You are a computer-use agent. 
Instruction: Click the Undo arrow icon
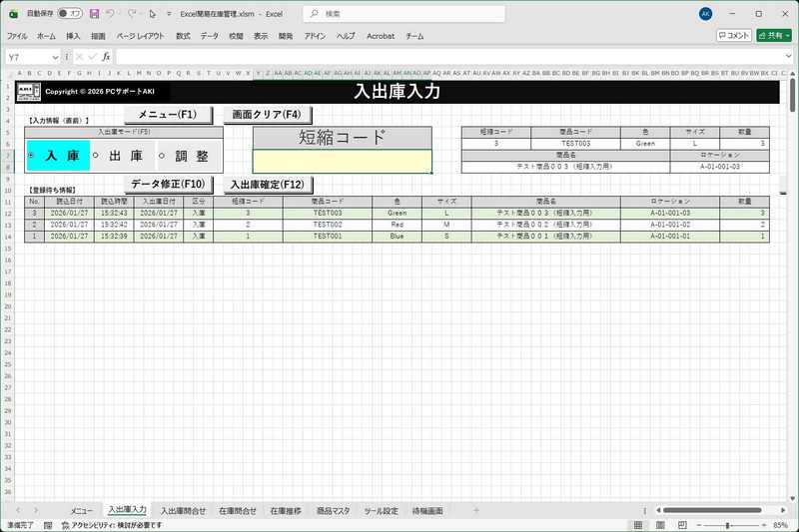pos(110,14)
